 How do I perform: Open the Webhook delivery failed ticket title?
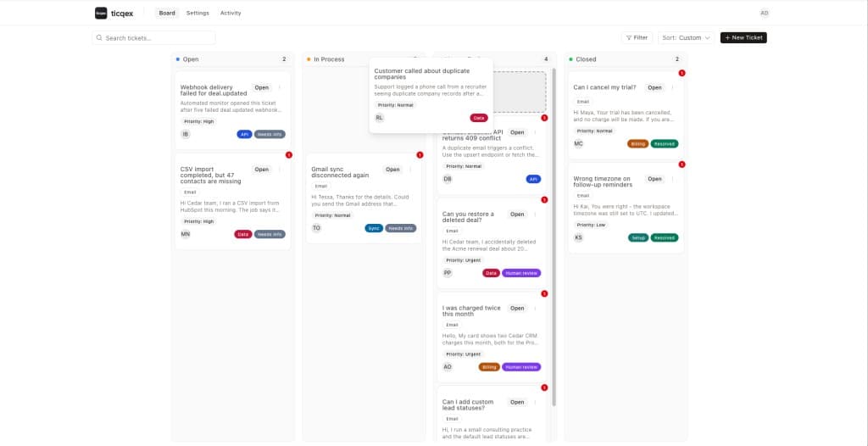pos(214,91)
